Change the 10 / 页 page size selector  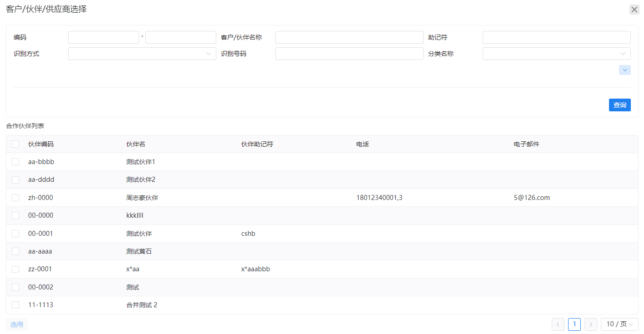coord(619,324)
